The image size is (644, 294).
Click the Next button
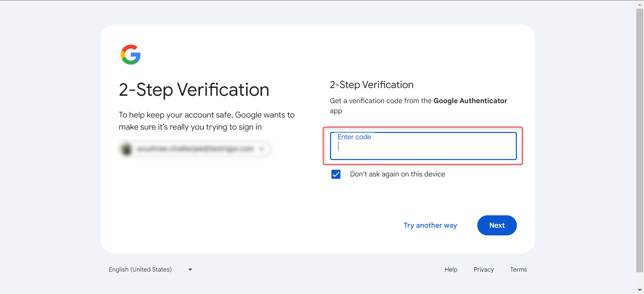[x=497, y=225]
